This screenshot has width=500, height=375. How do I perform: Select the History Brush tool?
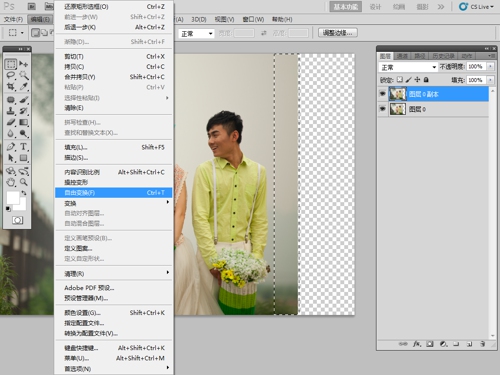pos(23,111)
